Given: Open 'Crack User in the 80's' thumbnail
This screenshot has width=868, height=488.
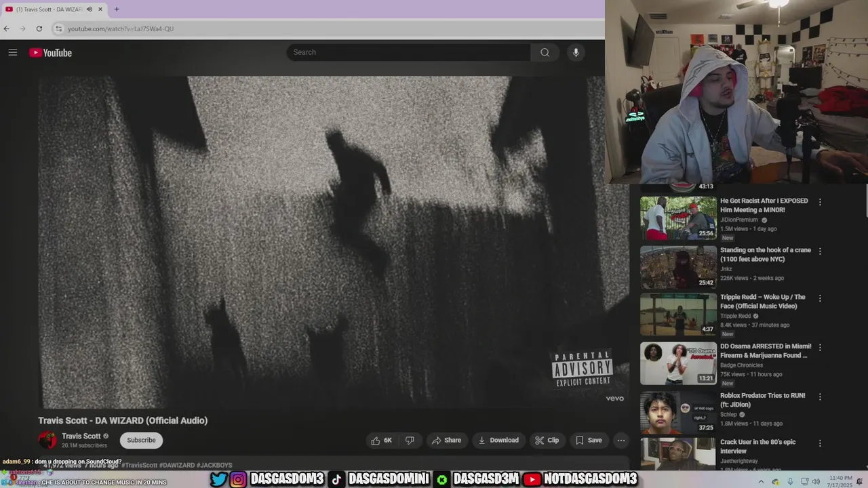Looking at the screenshot, I should (x=678, y=454).
